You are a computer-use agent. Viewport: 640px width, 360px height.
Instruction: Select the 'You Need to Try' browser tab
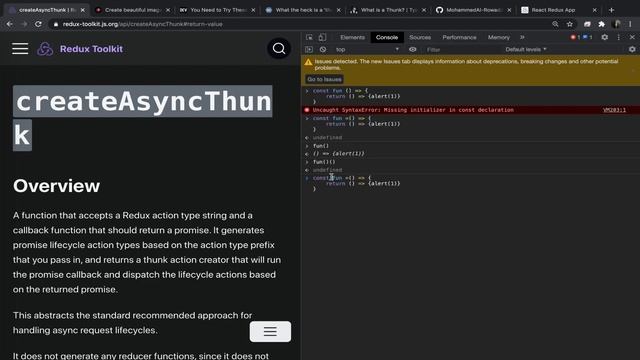click(218, 10)
